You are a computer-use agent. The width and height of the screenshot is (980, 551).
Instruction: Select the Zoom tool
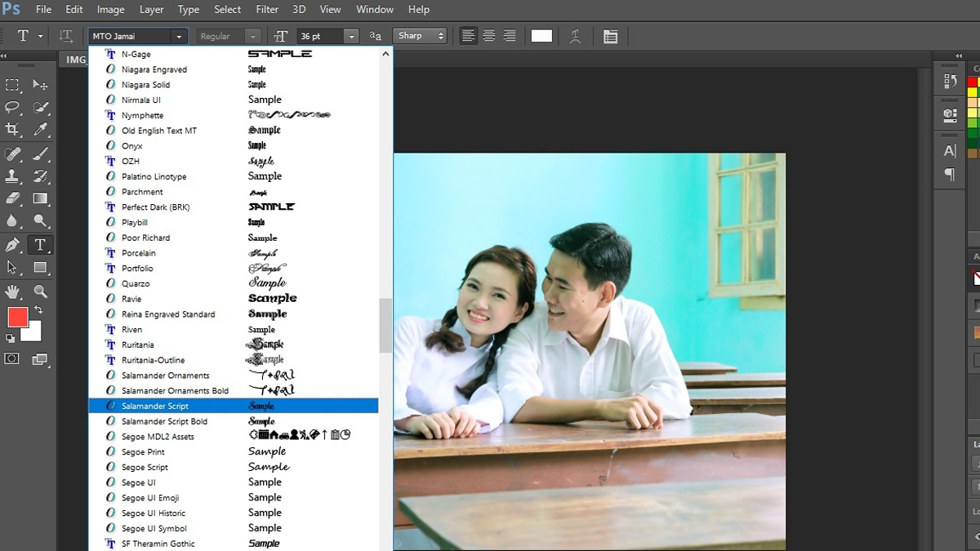coord(39,291)
